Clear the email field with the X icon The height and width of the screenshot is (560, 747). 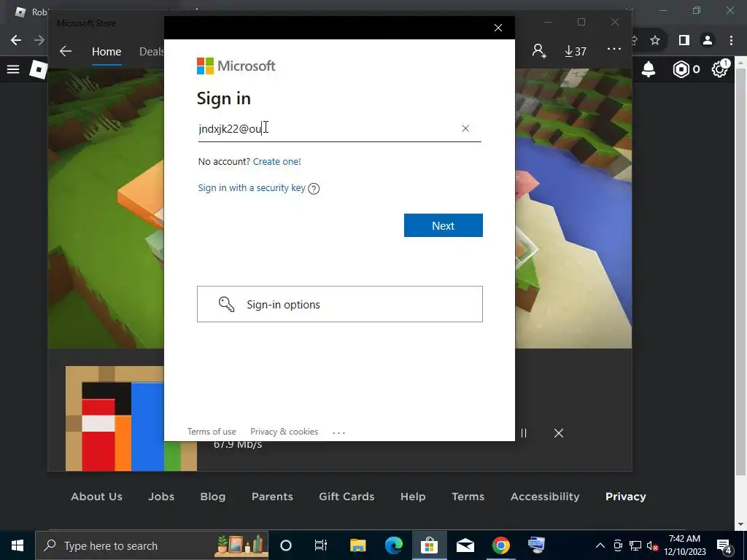[465, 128]
